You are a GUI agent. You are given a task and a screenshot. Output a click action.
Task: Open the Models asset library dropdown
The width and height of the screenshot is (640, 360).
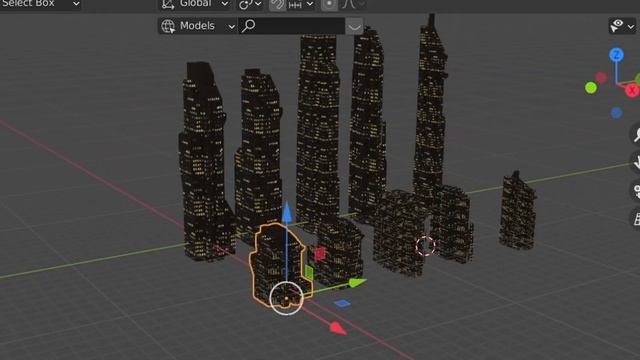[x=198, y=26]
